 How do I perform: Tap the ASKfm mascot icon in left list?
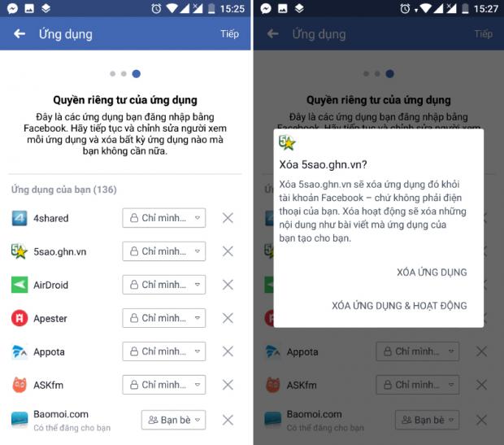click(x=20, y=385)
